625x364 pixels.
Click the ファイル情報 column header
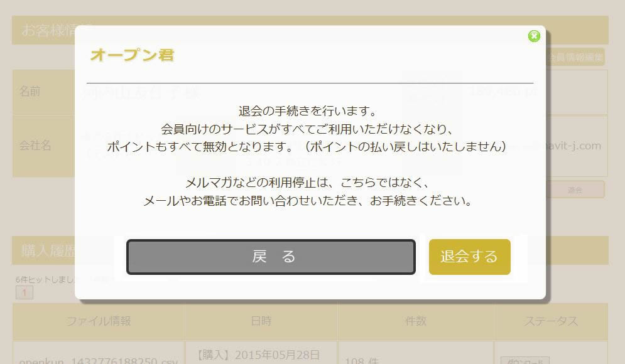(99, 321)
